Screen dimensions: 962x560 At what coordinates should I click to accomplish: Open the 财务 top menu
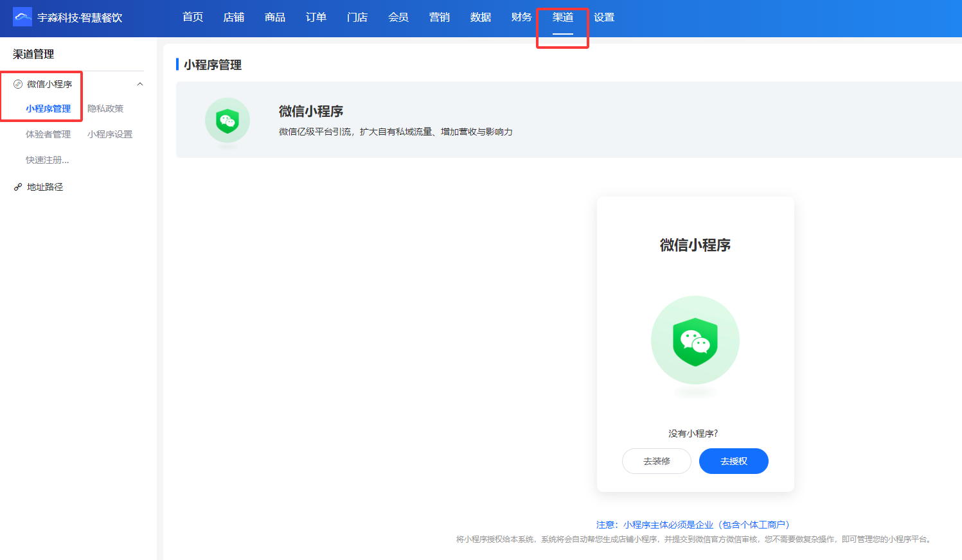(x=522, y=17)
